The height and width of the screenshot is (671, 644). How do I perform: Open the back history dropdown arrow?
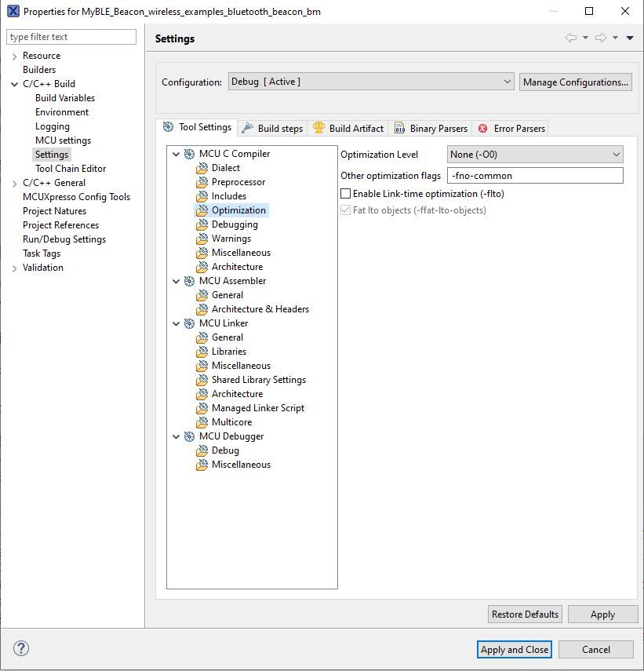pyautogui.click(x=585, y=38)
